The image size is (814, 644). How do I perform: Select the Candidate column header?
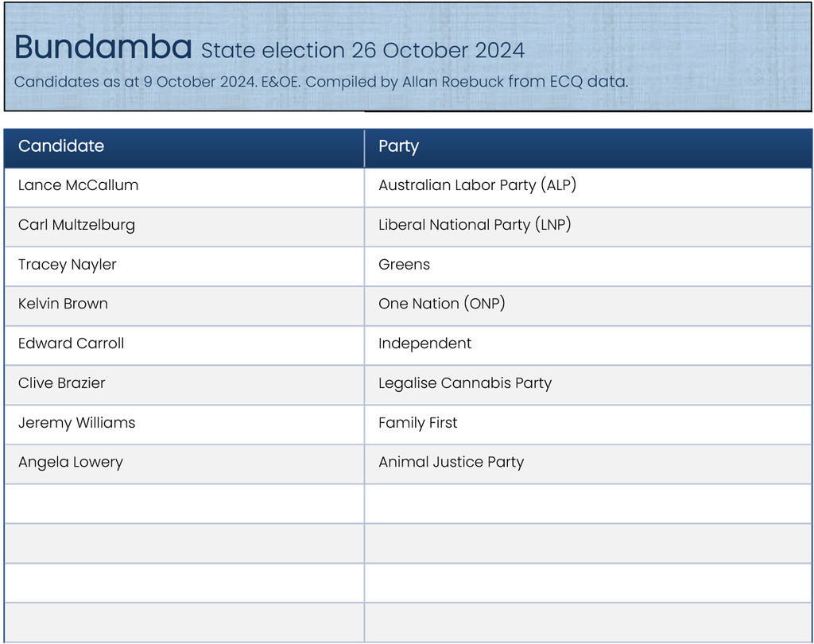[61, 146]
